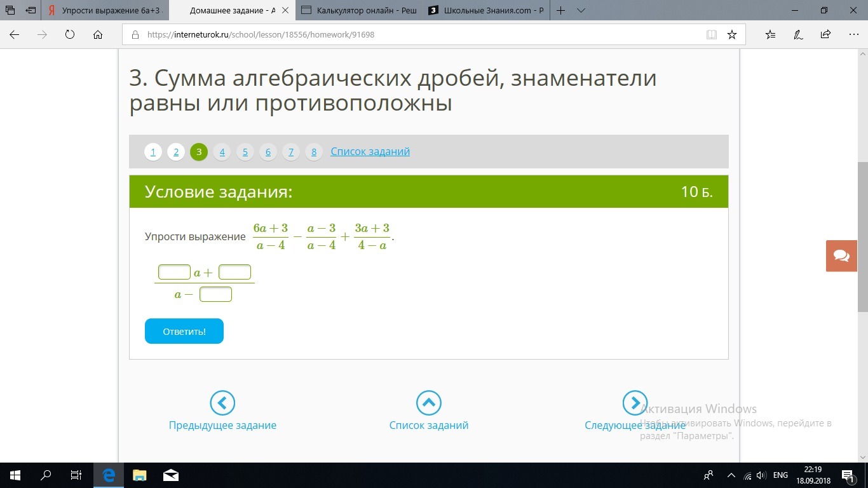Open the Edge favorites hub icon
This screenshot has height=488, width=868.
771,35
